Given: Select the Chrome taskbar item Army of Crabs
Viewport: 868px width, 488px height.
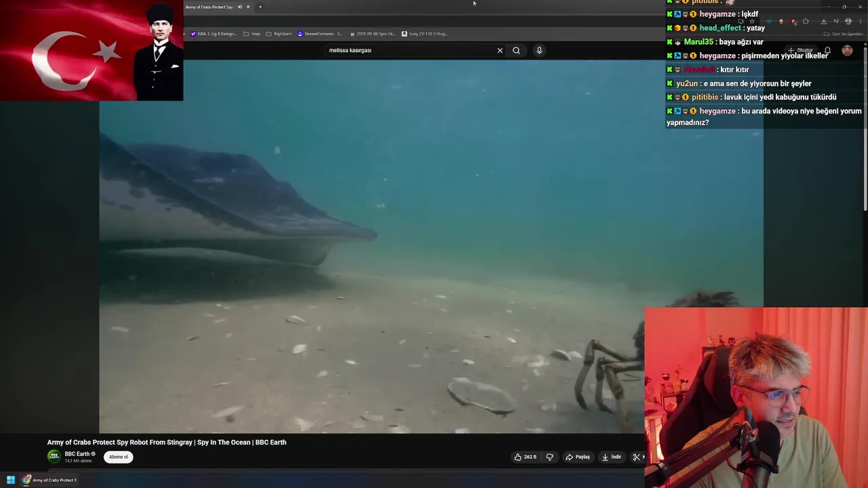Looking at the screenshot, I should tap(50, 480).
